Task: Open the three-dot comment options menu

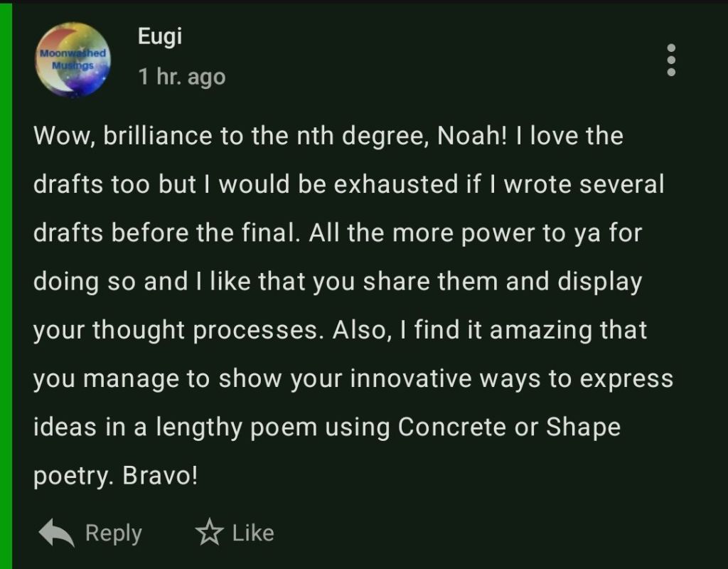Action: (x=671, y=60)
